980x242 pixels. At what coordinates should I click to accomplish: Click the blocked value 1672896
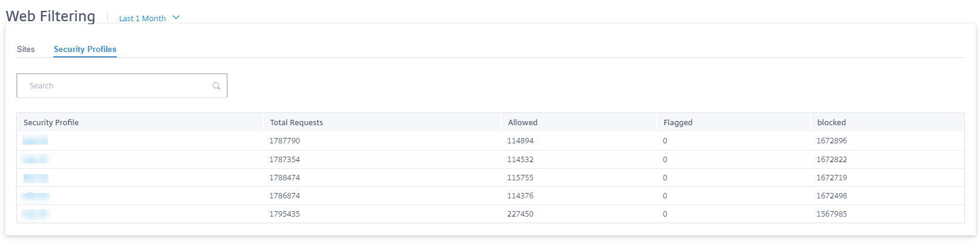[x=832, y=141]
